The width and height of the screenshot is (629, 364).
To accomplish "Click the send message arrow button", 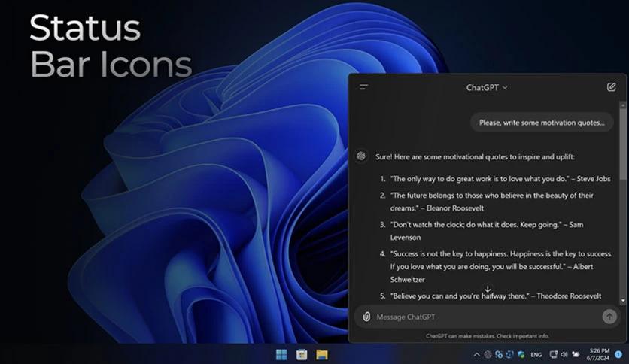I will click(609, 317).
